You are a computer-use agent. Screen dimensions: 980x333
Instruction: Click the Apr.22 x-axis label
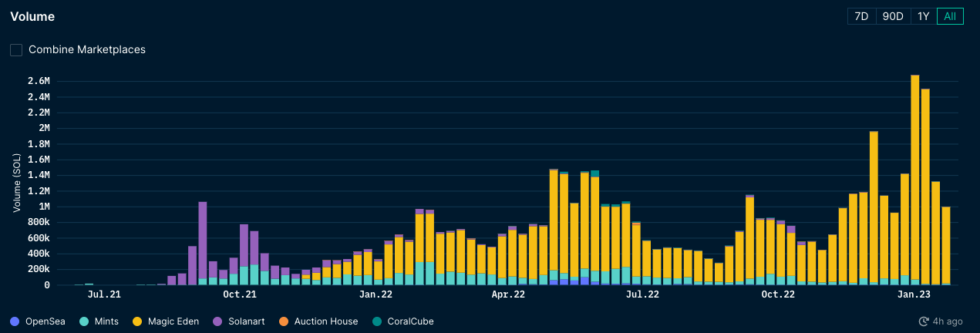pyautogui.click(x=508, y=294)
